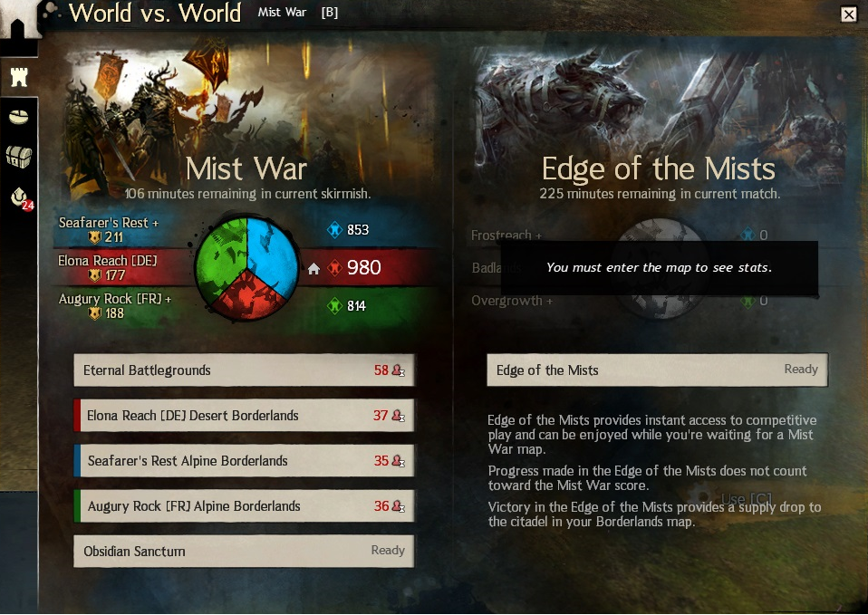Click the green team score icon beside 814
The height and width of the screenshot is (615, 868).
click(x=335, y=305)
